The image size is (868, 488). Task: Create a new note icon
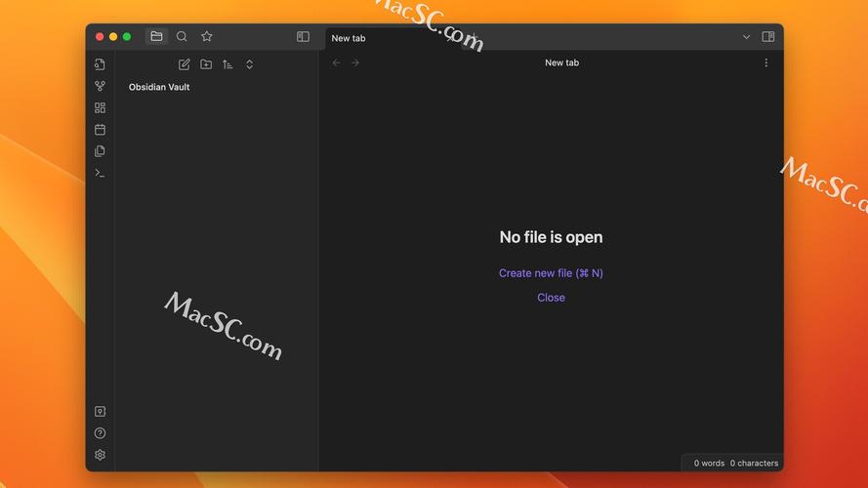tap(185, 64)
